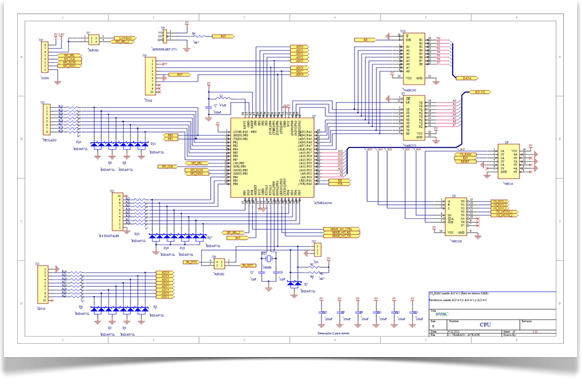
Task: Select the 74HC138 decoder IC symbol
Action: (456, 216)
